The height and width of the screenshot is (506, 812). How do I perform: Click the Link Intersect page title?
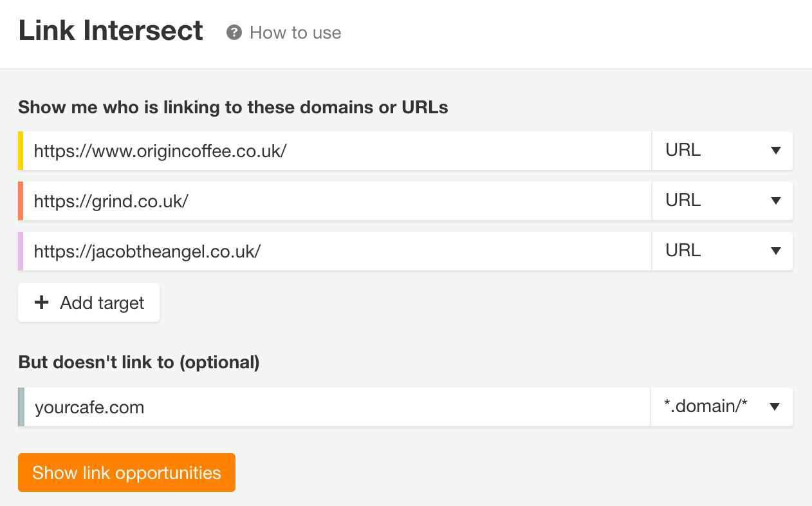point(111,31)
